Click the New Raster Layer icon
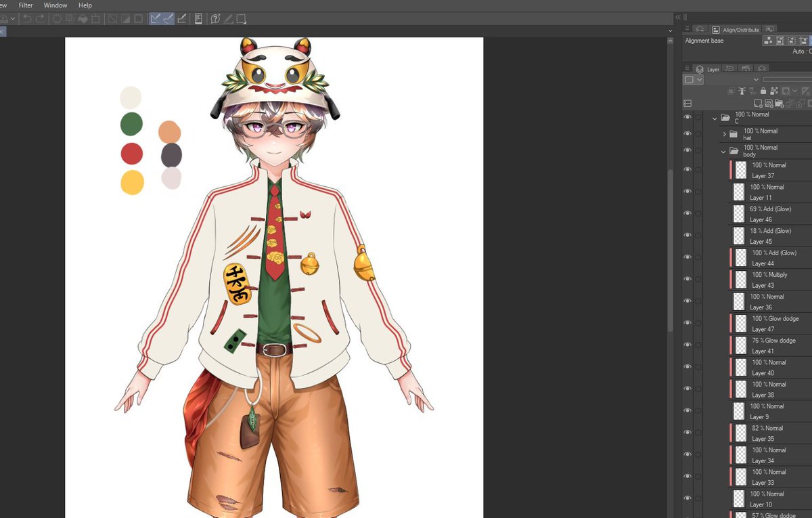The image size is (812, 518). [758, 104]
